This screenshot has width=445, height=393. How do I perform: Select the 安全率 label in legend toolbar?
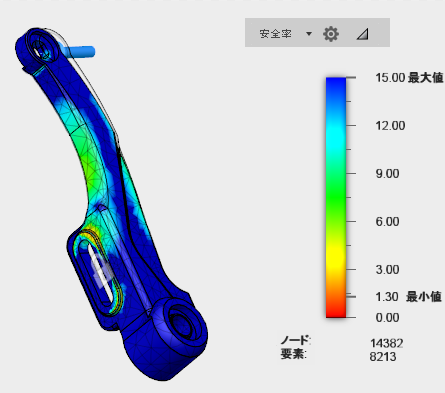click(275, 34)
